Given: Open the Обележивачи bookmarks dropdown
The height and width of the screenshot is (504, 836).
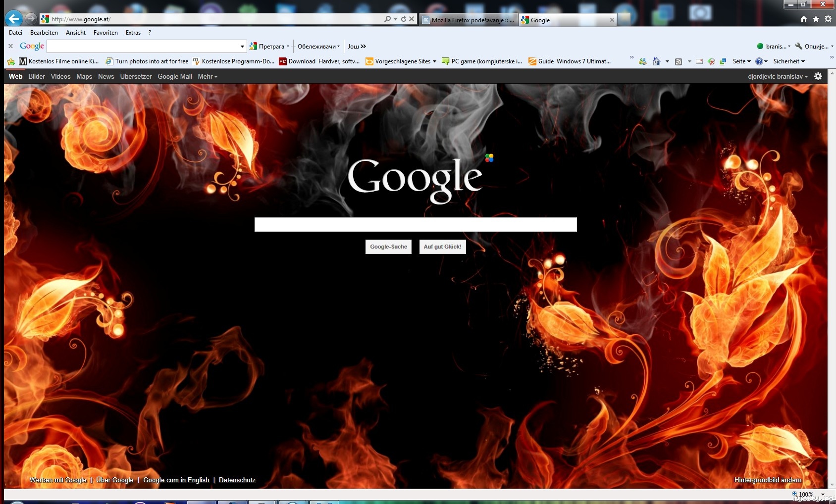Looking at the screenshot, I should (x=319, y=46).
